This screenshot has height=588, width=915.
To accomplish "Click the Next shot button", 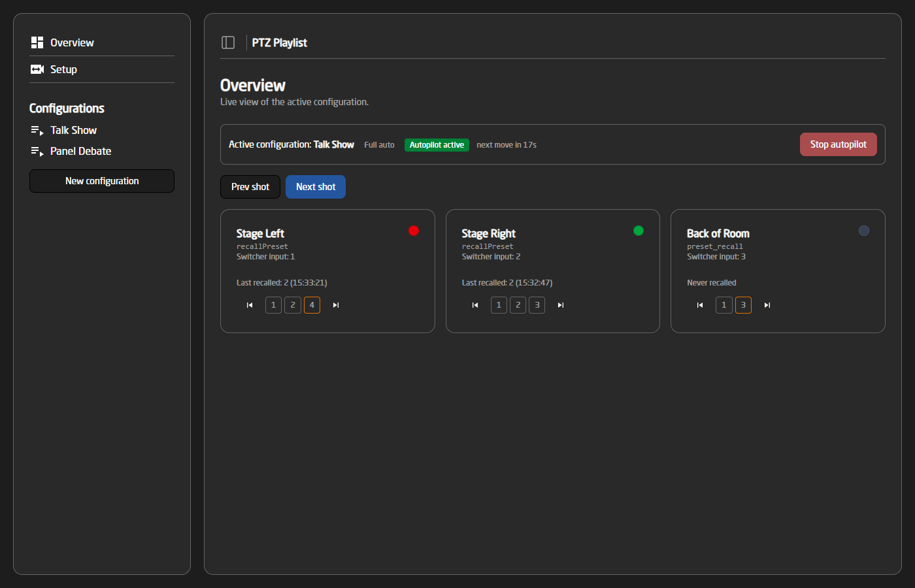I will [x=316, y=187].
